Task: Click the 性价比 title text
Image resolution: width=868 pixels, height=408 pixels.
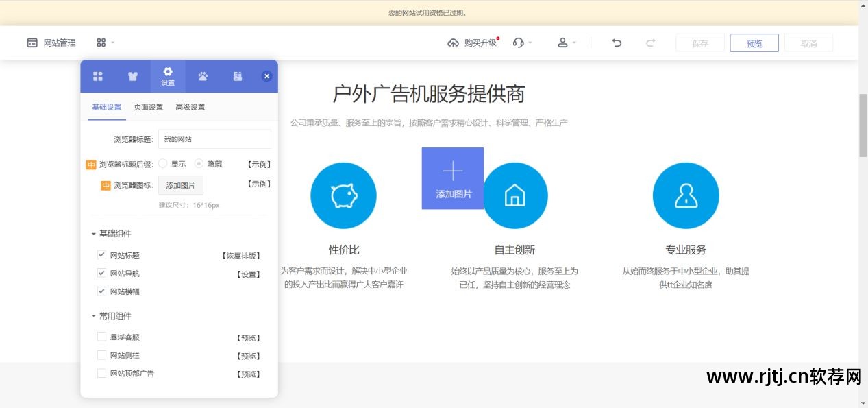Action: point(343,250)
